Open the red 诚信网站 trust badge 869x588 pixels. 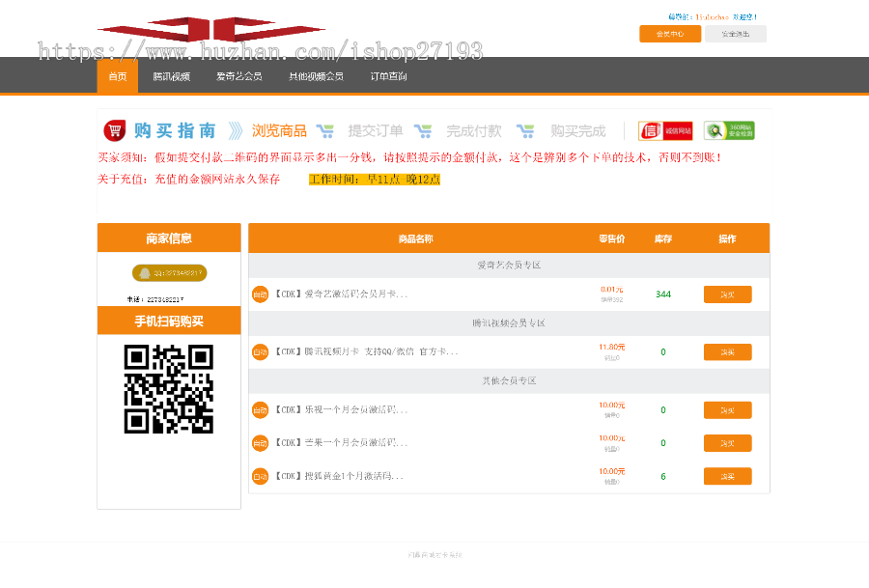(x=665, y=130)
